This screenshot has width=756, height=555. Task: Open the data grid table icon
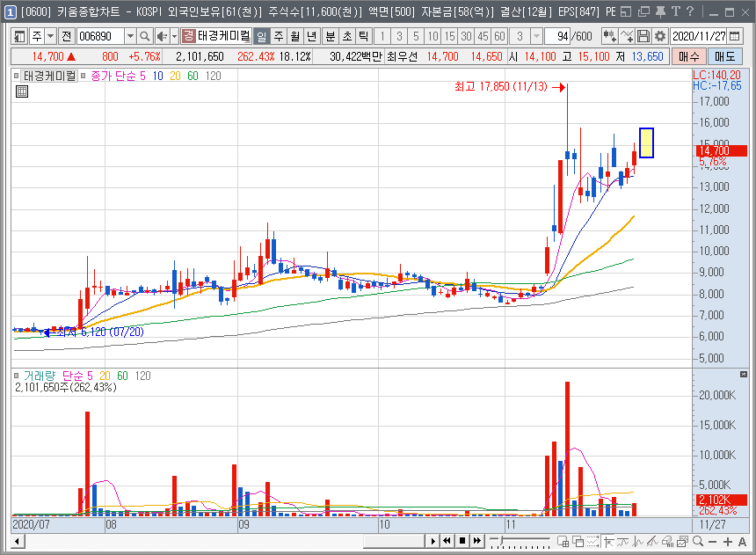22,91
